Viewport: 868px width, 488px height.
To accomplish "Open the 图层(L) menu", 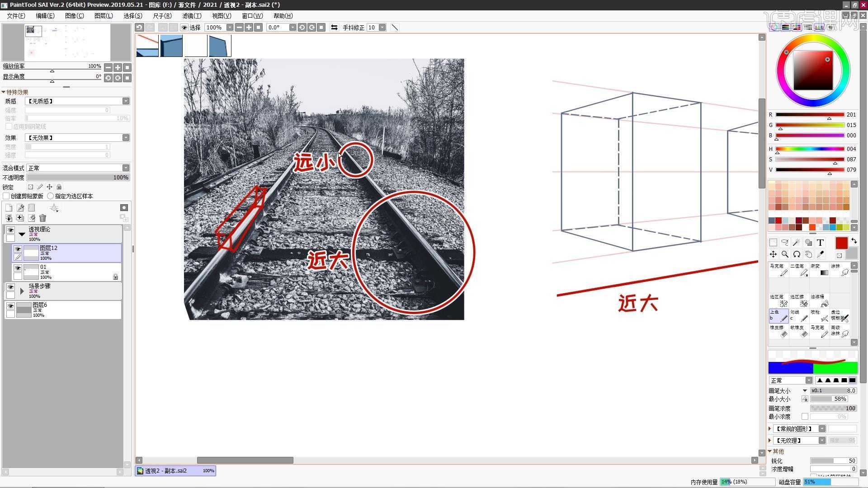I will [x=104, y=16].
